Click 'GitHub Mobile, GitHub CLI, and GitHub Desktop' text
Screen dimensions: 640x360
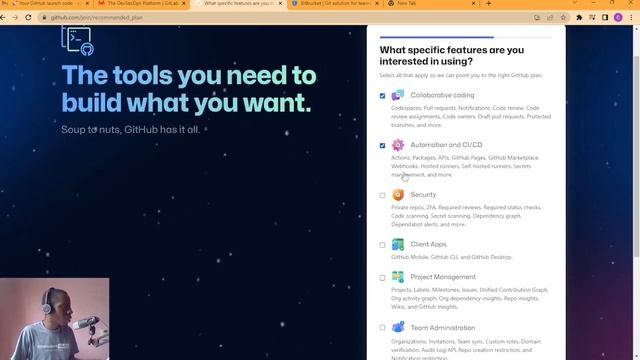tap(451, 257)
